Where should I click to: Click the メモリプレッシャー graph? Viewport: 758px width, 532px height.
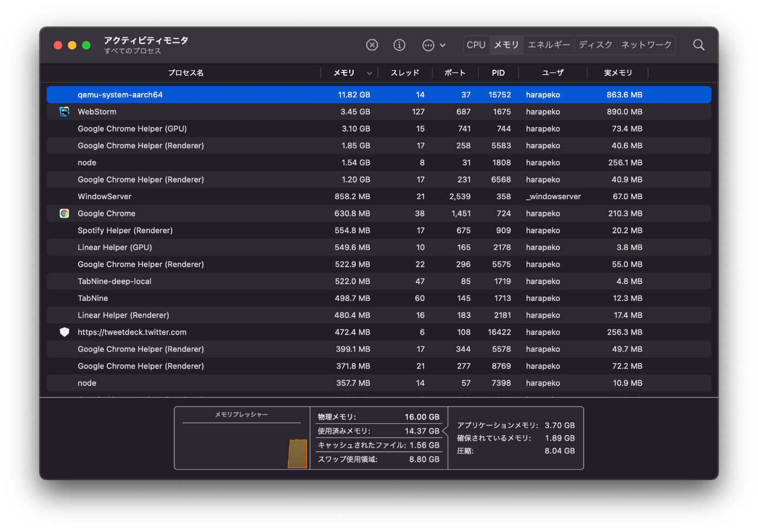242,446
